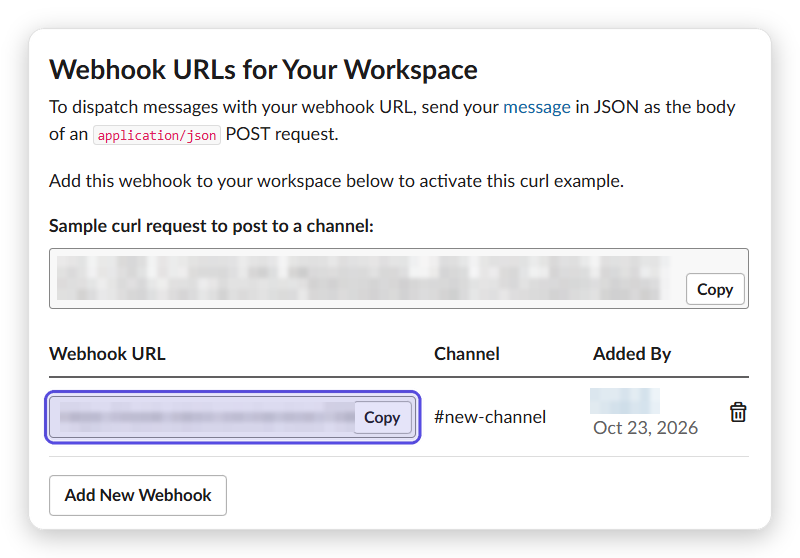Open the 'message' hyperlink

(537, 107)
